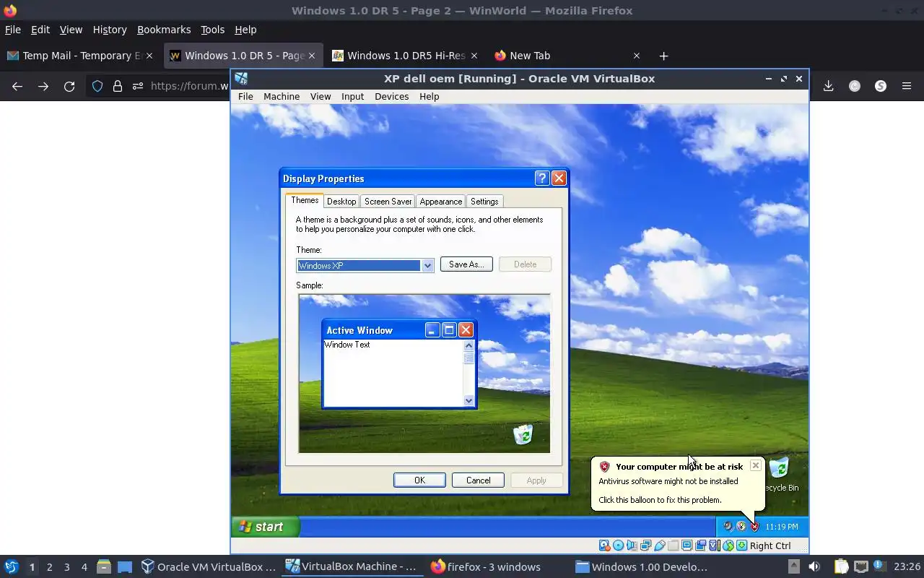Open Firefox Bookmarks menu

[x=164, y=30]
